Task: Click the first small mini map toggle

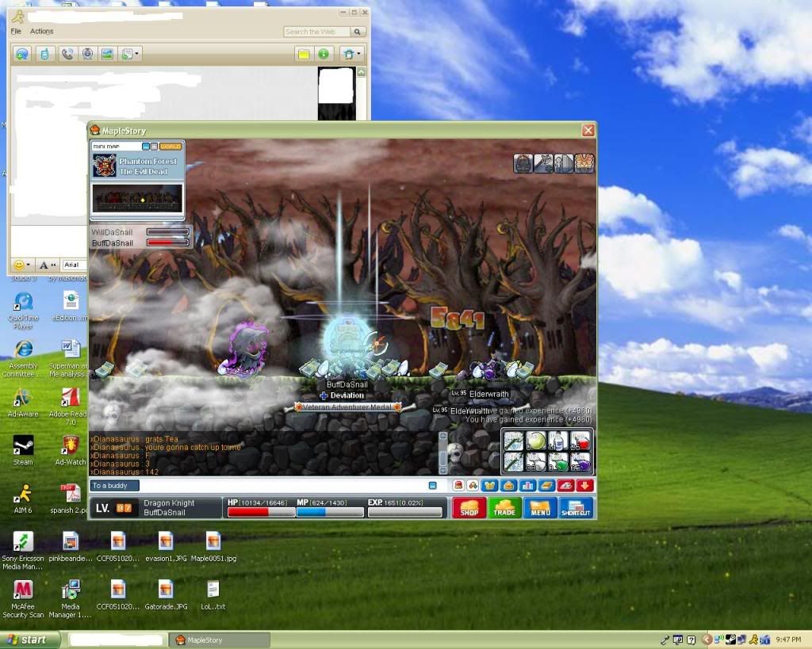Action: (x=146, y=147)
